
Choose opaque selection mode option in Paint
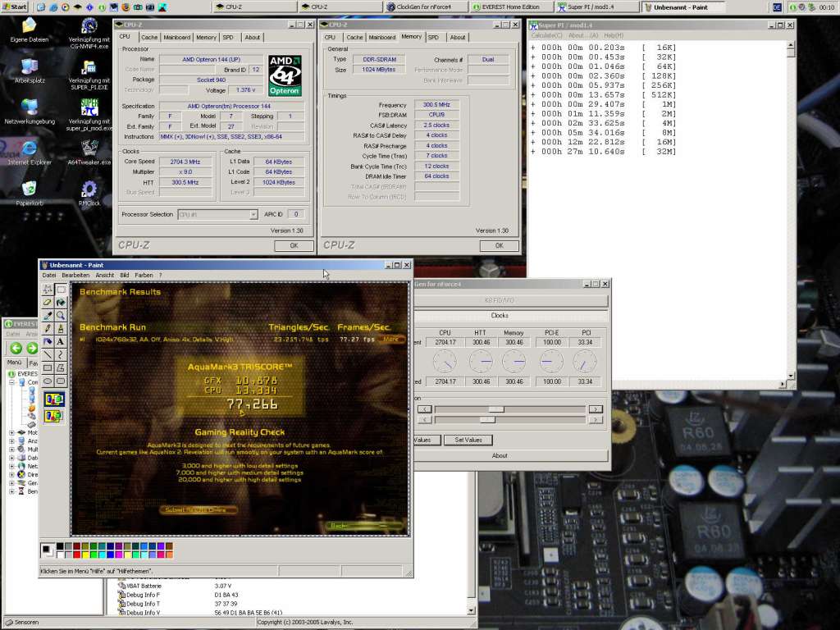click(x=54, y=399)
